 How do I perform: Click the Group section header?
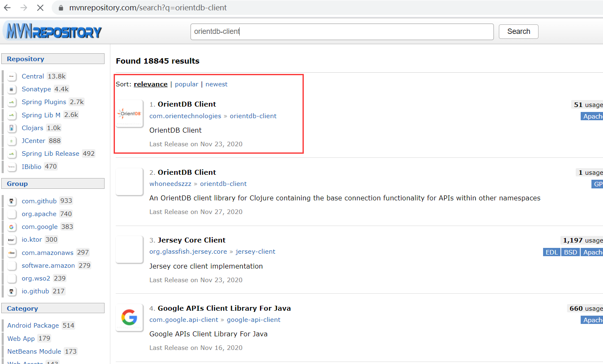coord(53,183)
